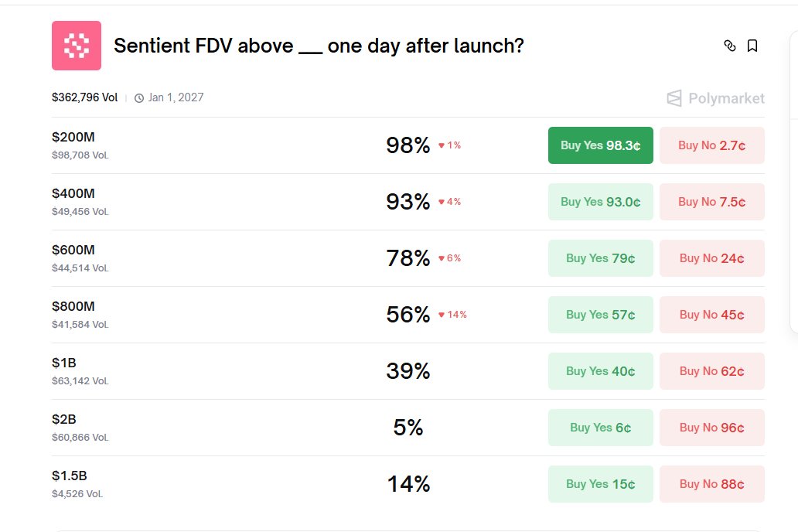
Task: Buy No at 24¢ for $600M
Action: [711, 258]
